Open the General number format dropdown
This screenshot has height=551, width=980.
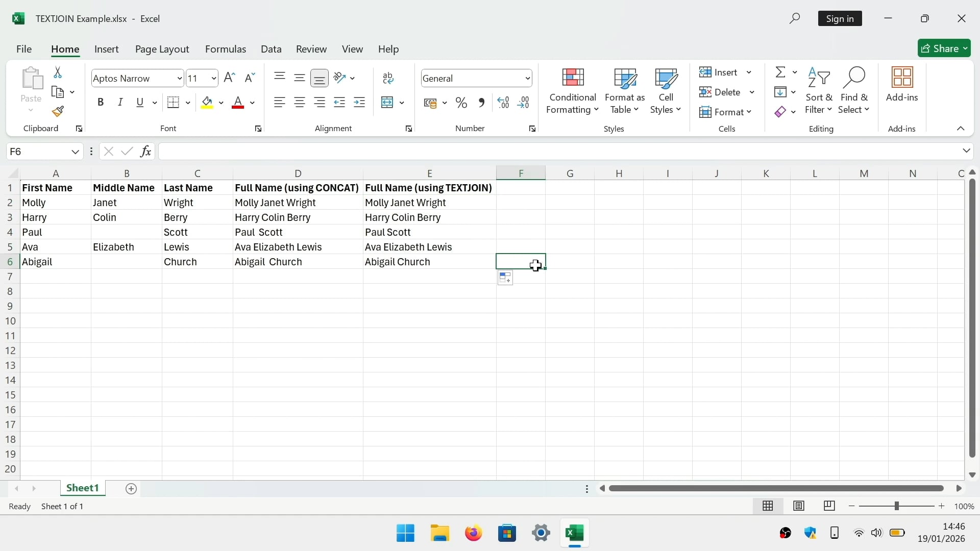pos(528,79)
